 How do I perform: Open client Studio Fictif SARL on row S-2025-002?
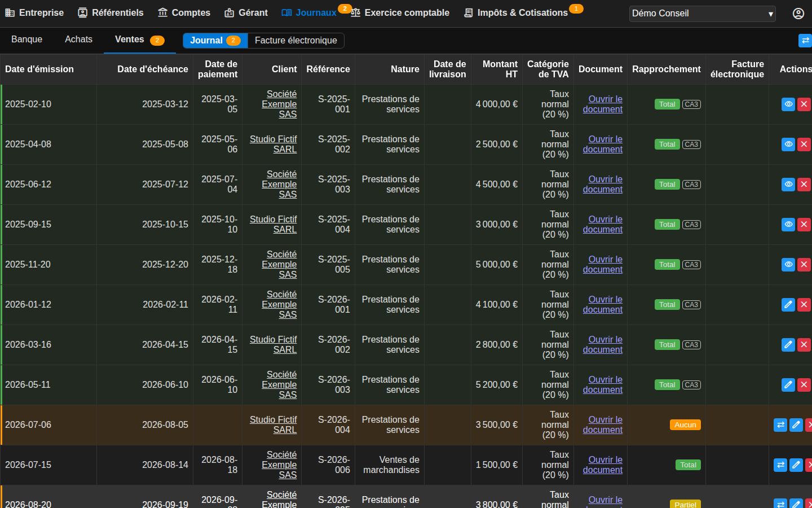(x=273, y=144)
